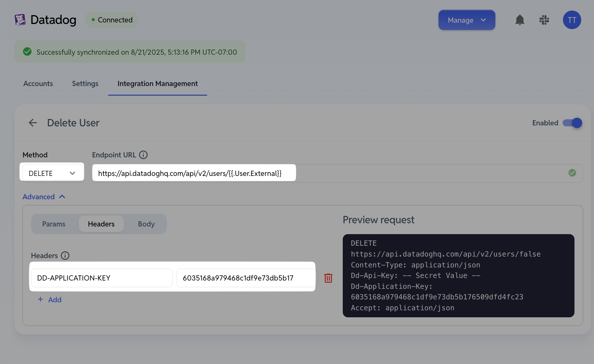Add a new header row
The image size is (594, 364).
[50, 300]
